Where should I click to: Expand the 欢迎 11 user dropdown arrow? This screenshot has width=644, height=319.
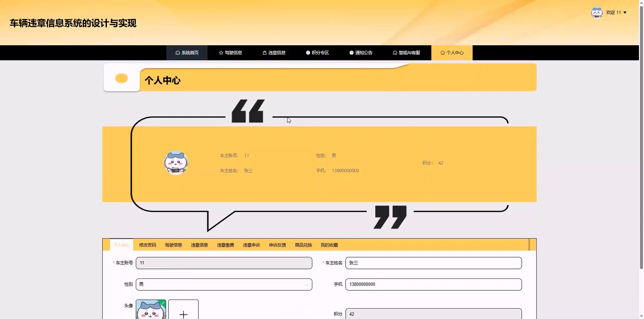(x=625, y=13)
